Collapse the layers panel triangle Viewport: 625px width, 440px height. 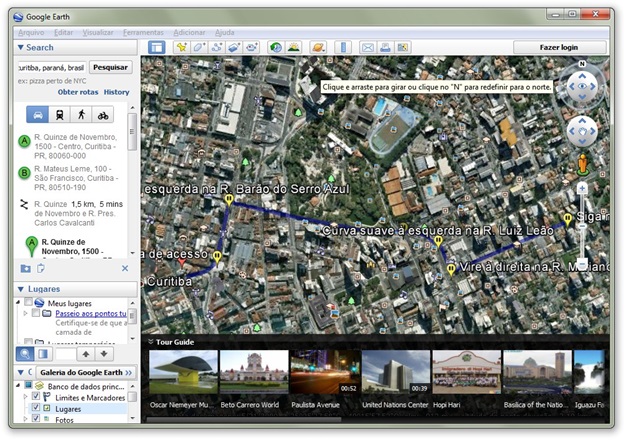21,373
